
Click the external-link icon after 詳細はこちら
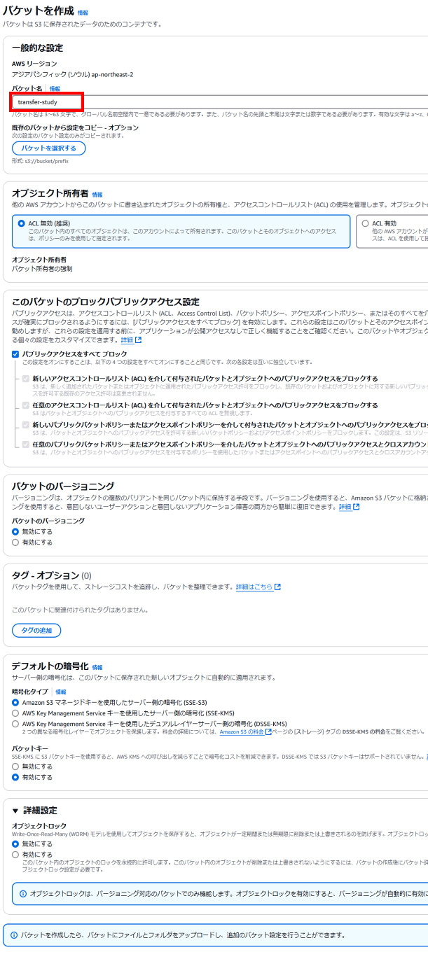277,587
